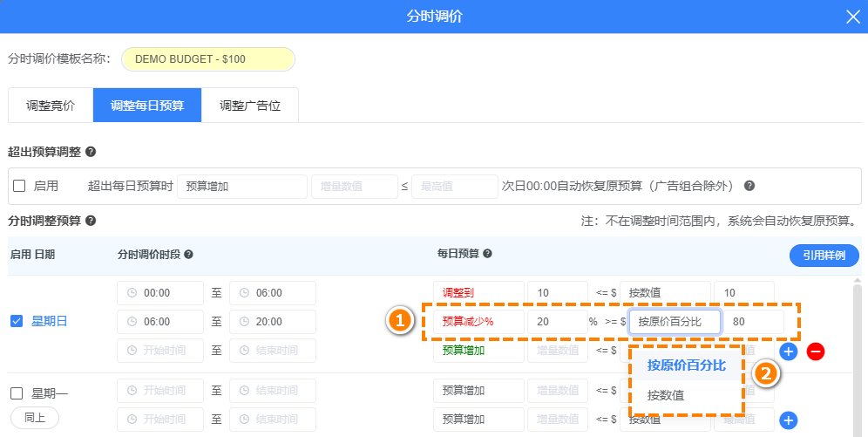Click 结束时间 in first 星期一 row
This screenshot has width=868, height=437.
click(273, 391)
